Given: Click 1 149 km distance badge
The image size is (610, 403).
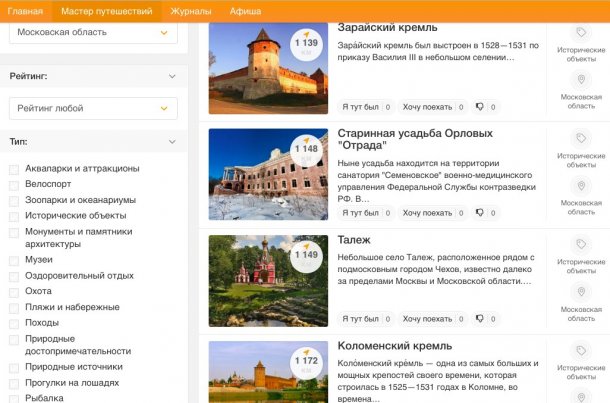Looking at the screenshot, I should pos(307,257).
